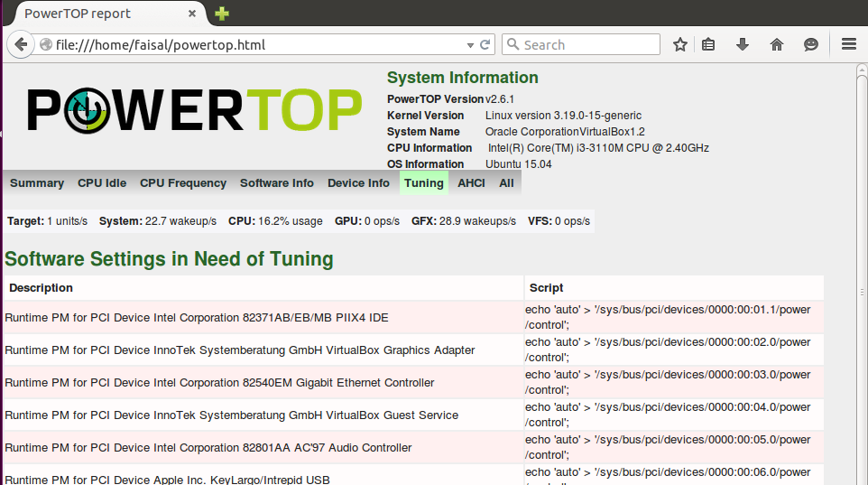Viewport: 868px width, 485px height.
Task: Bookmark this page with the star icon
Action: (x=679, y=44)
